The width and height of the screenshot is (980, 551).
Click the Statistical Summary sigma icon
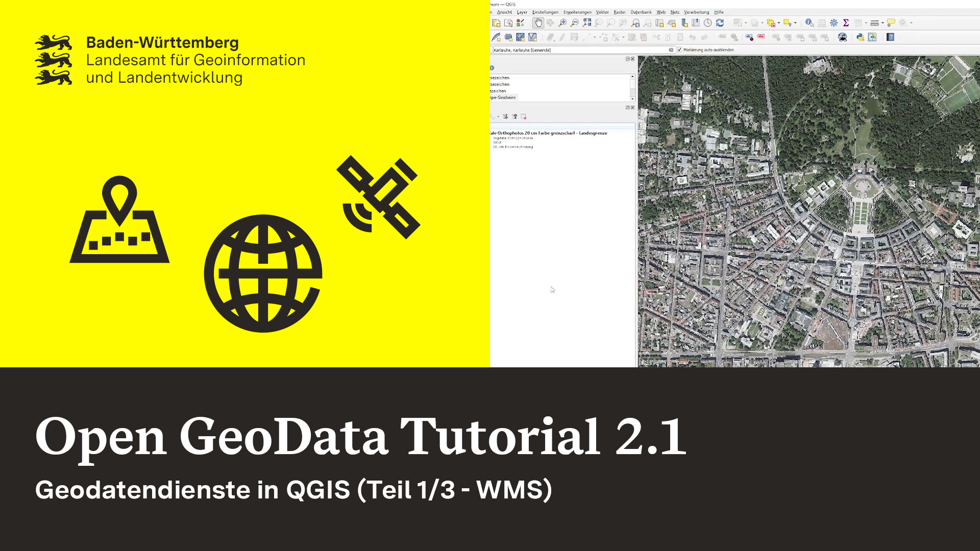pos(845,23)
